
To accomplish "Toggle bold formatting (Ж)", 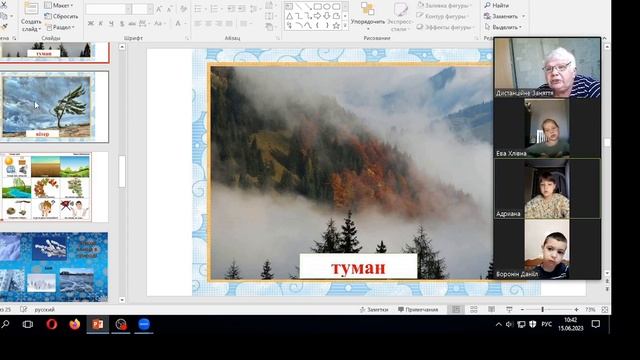I will pyautogui.click(x=91, y=24).
